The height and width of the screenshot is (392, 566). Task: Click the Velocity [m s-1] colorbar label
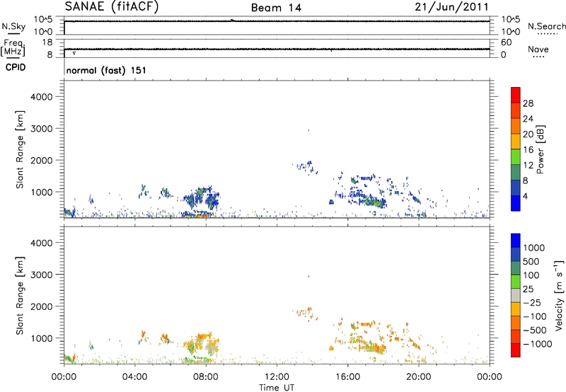click(x=559, y=295)
